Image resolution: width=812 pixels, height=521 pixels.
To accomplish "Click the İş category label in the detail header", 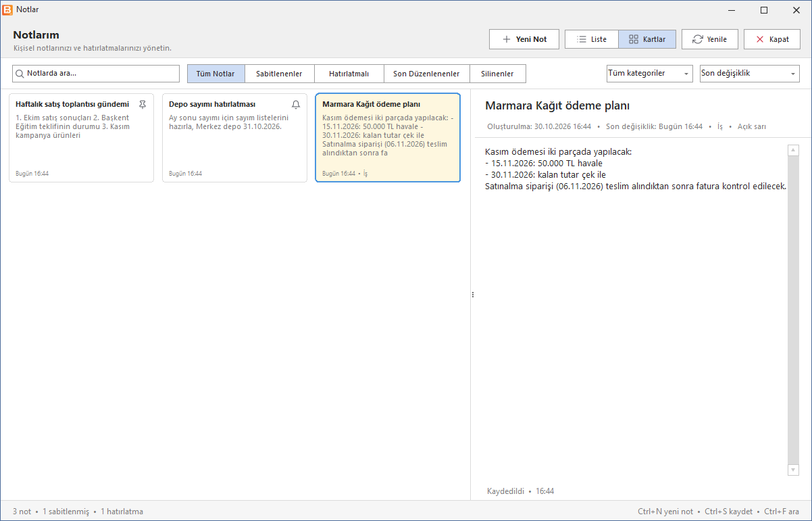I will click(720, 126).
